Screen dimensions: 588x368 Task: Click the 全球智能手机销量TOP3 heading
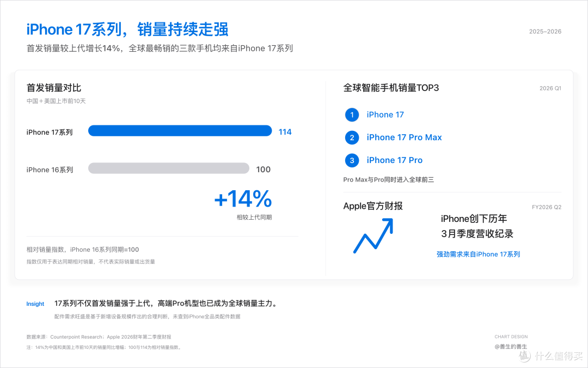391,88
